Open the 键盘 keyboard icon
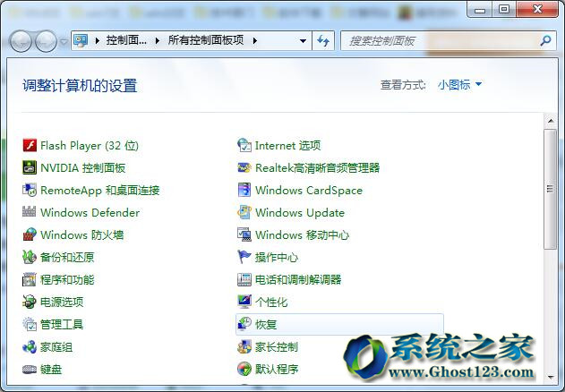This screenshot has width=565, height=392. pos(30,370)
